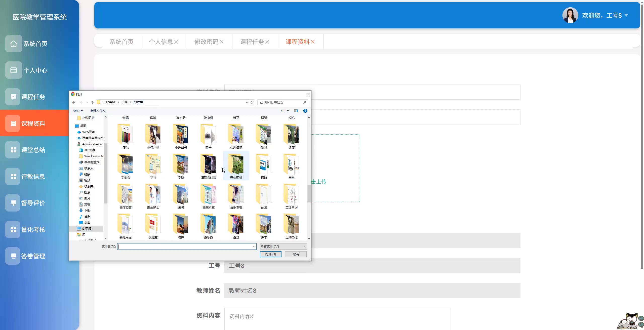Select 此电脑 in the navigation tree
The width and height of the screenshot is (644, 330).
(87, 228)
